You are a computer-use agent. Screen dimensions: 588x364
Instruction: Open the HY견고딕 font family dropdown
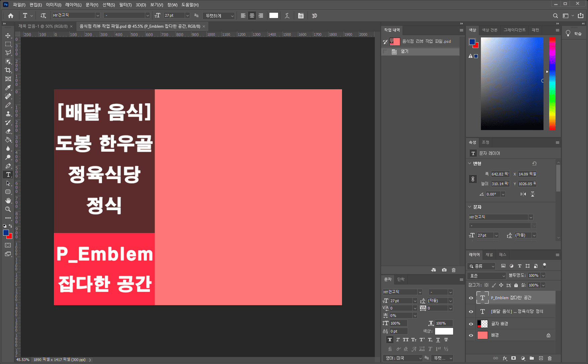pos(97,15)
